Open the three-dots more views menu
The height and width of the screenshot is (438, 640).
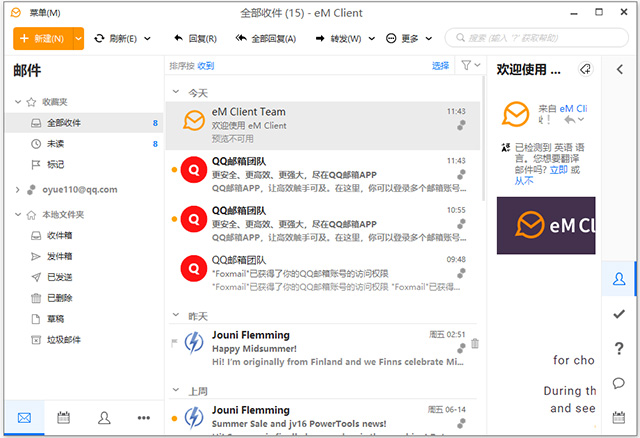coord(144,418)
